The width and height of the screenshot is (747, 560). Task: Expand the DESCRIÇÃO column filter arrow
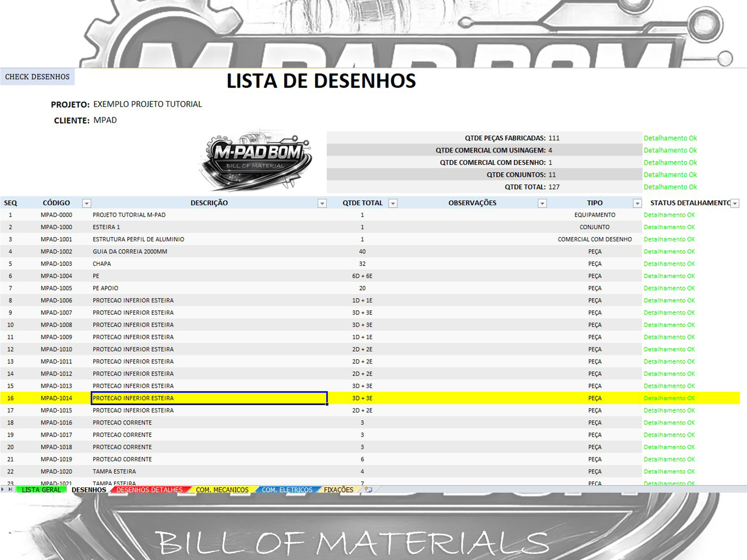pyautogui.click(x=322, y=203)
